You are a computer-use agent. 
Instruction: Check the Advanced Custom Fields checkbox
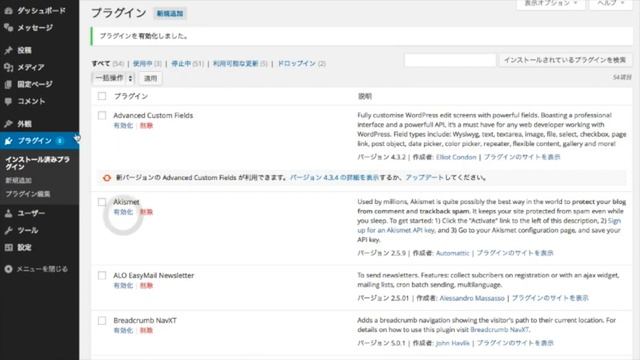(x=102, y=116)
